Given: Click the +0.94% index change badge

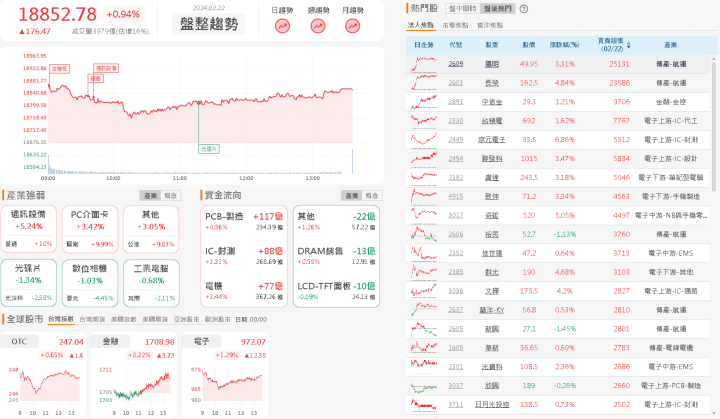Looking at the screenshot, I should coord(123,14).
